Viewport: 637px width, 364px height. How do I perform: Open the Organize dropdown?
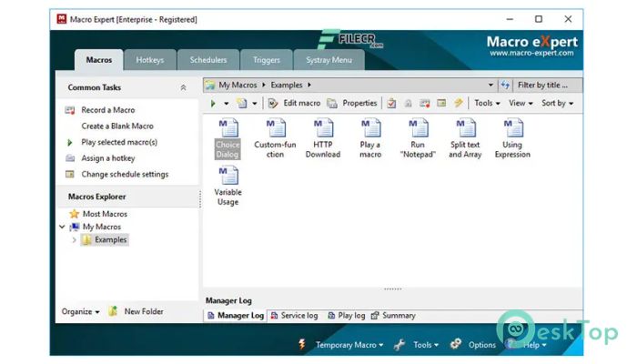(80, 312)
